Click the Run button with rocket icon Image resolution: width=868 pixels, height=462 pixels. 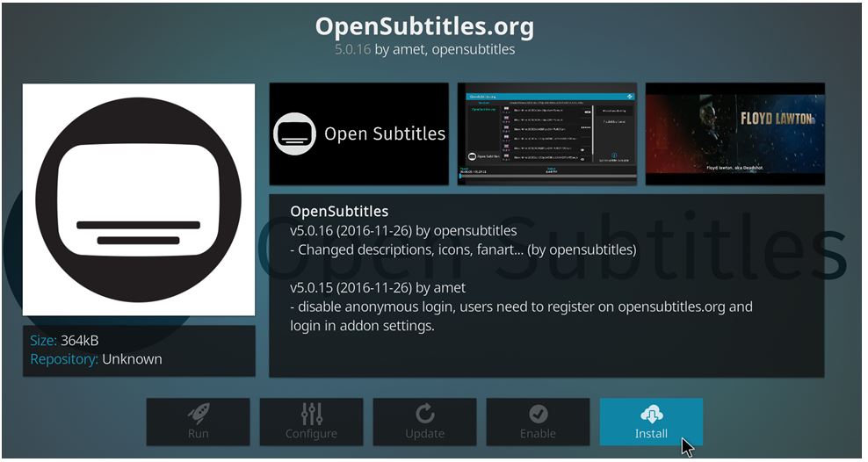(199, 422)
